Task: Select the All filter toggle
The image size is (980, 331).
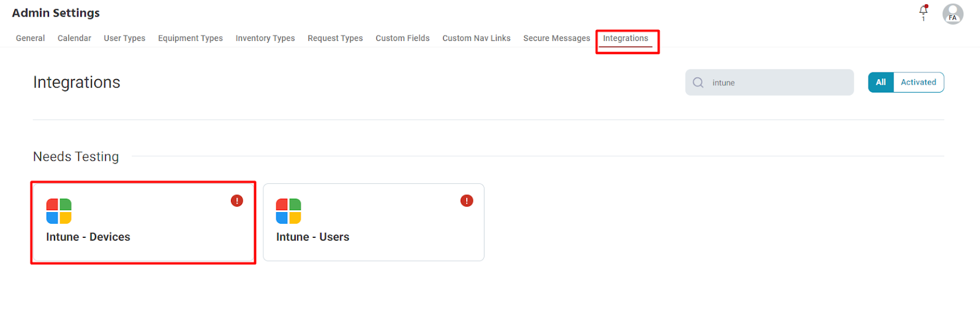Action: click(x=881, y=82)
